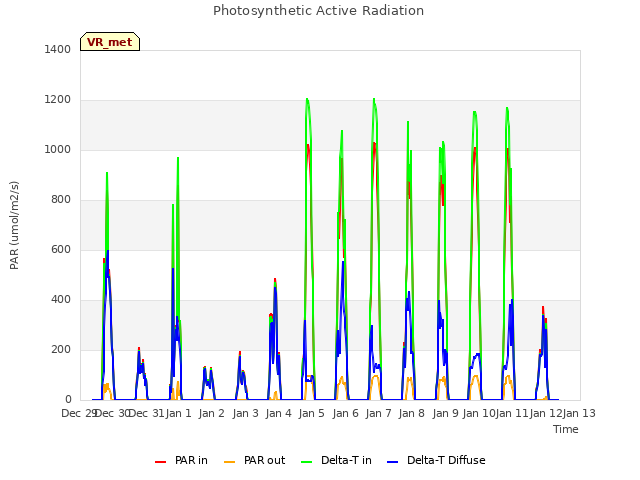The height and width of the screenshot is (480, 640).
Task: Toggle the Delta-T in legend entry
Action: (336, 460)
